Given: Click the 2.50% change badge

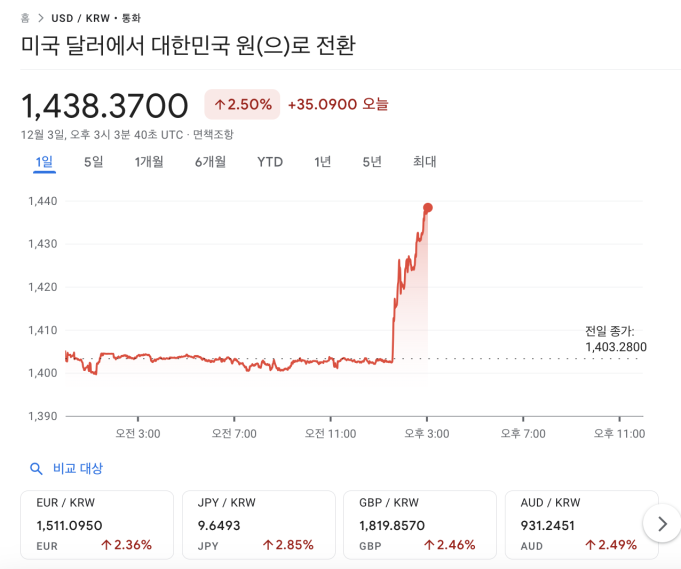Looking at the screenshot, I should tap(242, 104).
